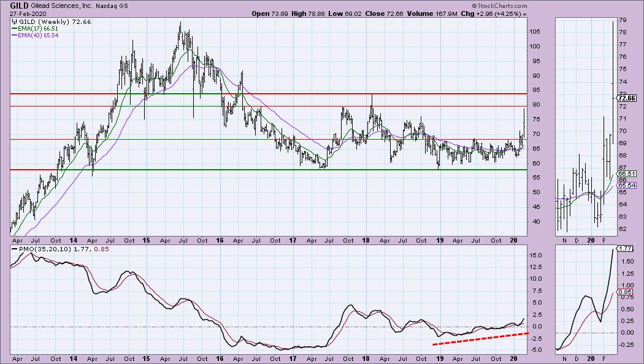Image resolution: width=644 pixels, height=364 pixels.
Task: Click the dashed red trendline under the PMO
Action: (x=480, y=338)
